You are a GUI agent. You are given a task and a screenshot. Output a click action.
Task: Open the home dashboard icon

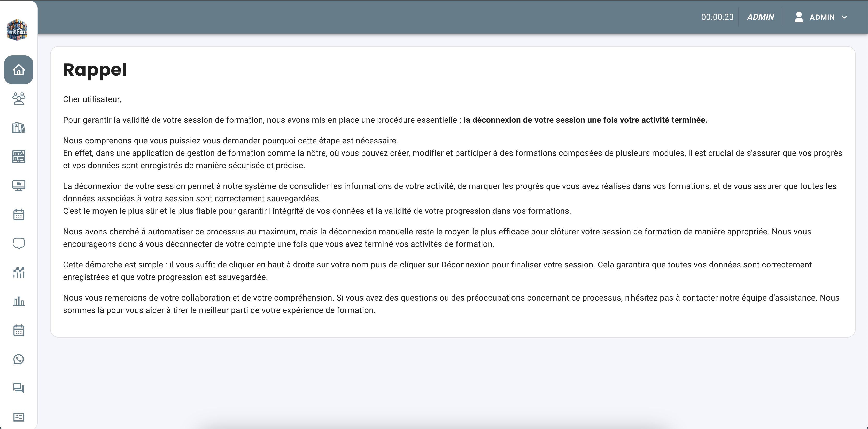pos(19,70)
